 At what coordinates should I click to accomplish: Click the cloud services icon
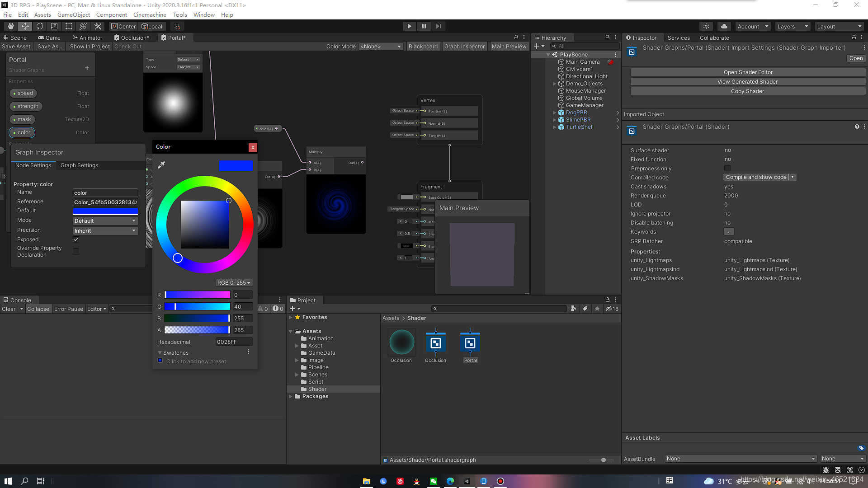tap(724, 26)
